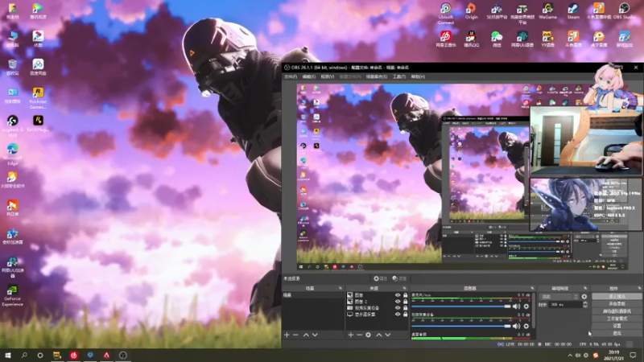Open the Microsoft Edge desktop shortcut

pyautogui.click(x=12, y=154)
